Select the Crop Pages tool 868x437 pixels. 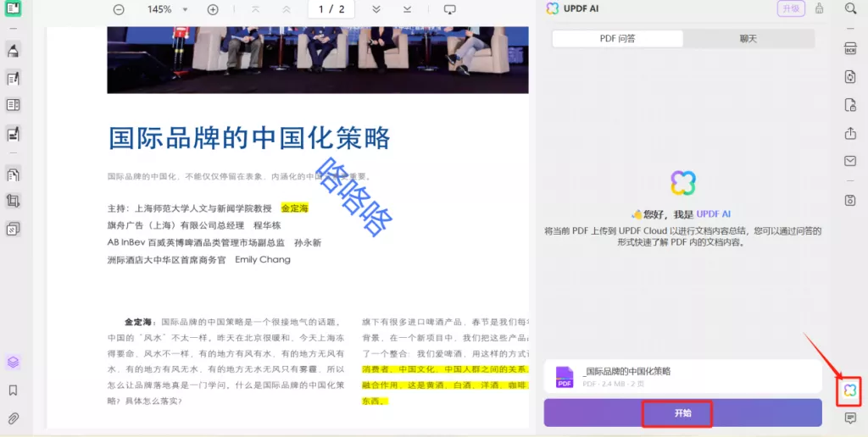point(13,201)
